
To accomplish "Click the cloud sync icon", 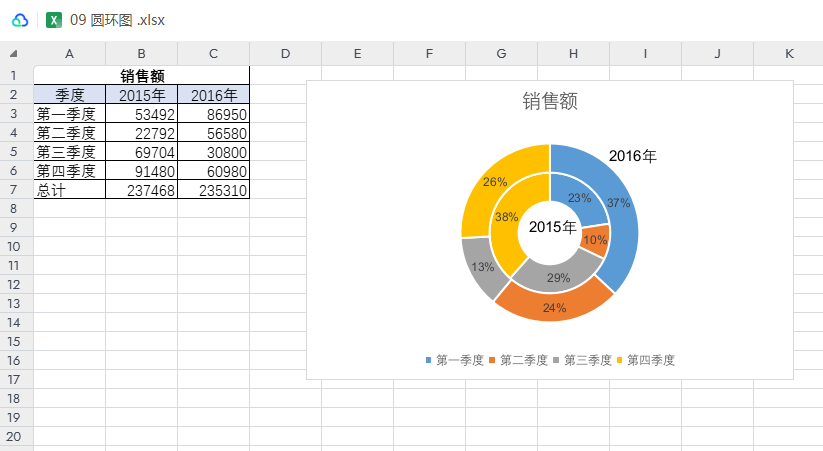I will 20,20.
